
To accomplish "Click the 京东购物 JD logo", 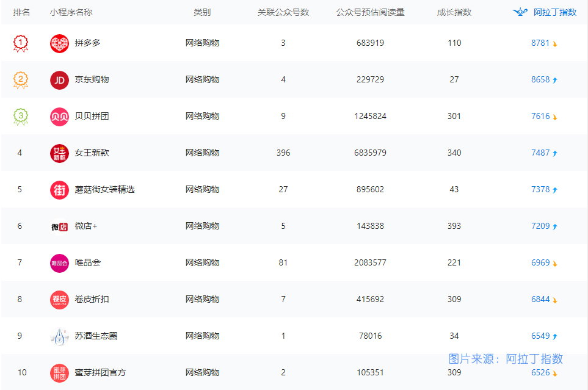I will (x=59, y=80).
